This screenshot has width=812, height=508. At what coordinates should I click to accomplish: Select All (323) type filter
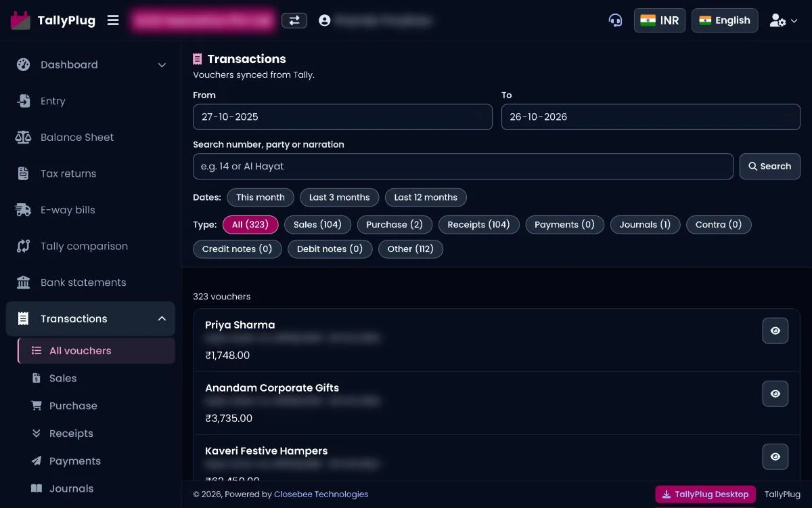pos(250,224)
